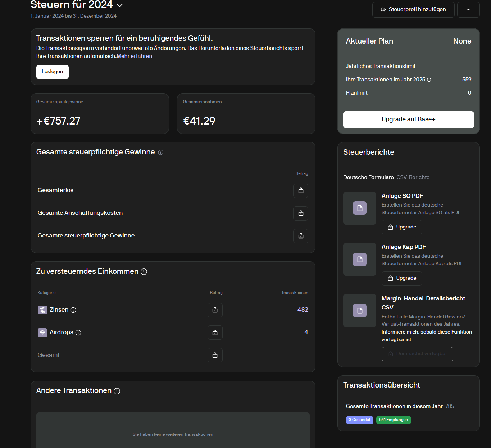Switch to the CSV-Berichte tab

(x=413, y=177)
